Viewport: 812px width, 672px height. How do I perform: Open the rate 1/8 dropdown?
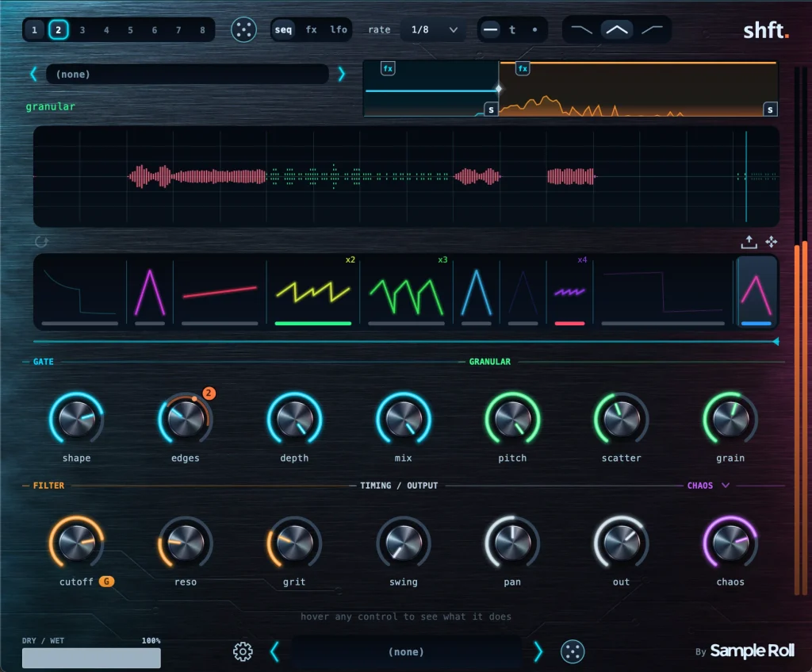(434, 29)
